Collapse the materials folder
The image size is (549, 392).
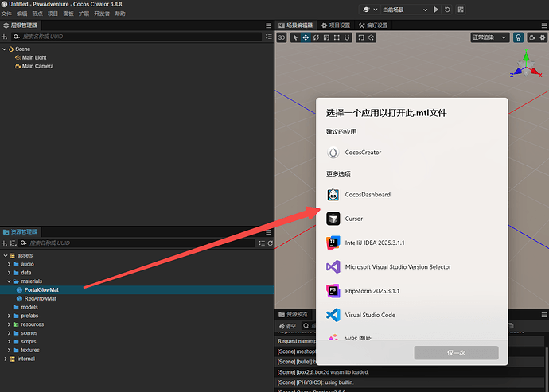click(9, 281)
